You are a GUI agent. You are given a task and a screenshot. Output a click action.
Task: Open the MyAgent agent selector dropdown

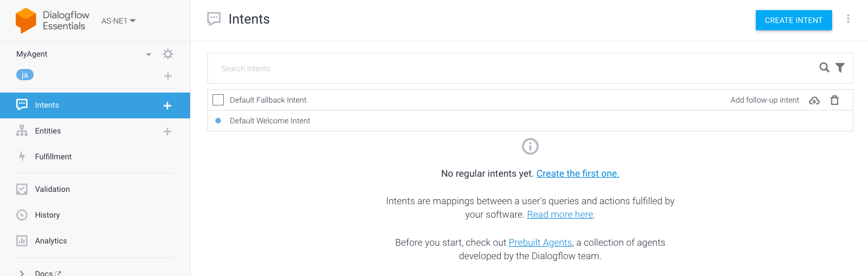[x=149, y=54]
